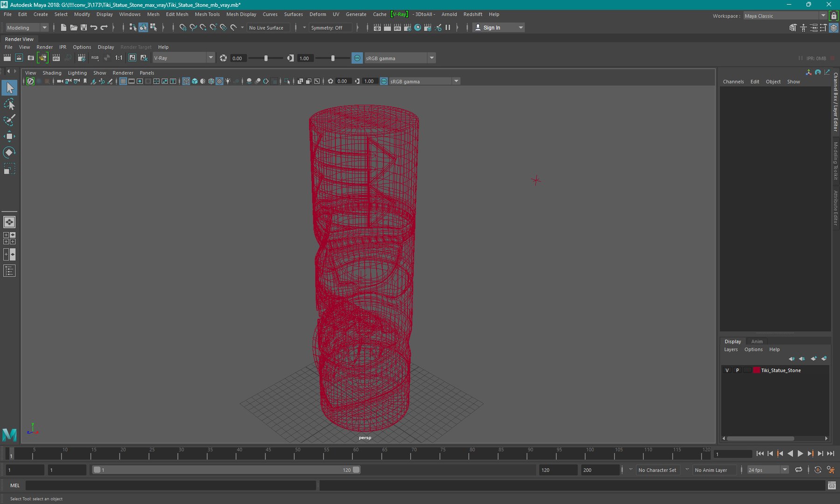This screenshot has width=840, height=504.
Task: Click the Outliner panel layout icon
Action: [x=9, y=271]
